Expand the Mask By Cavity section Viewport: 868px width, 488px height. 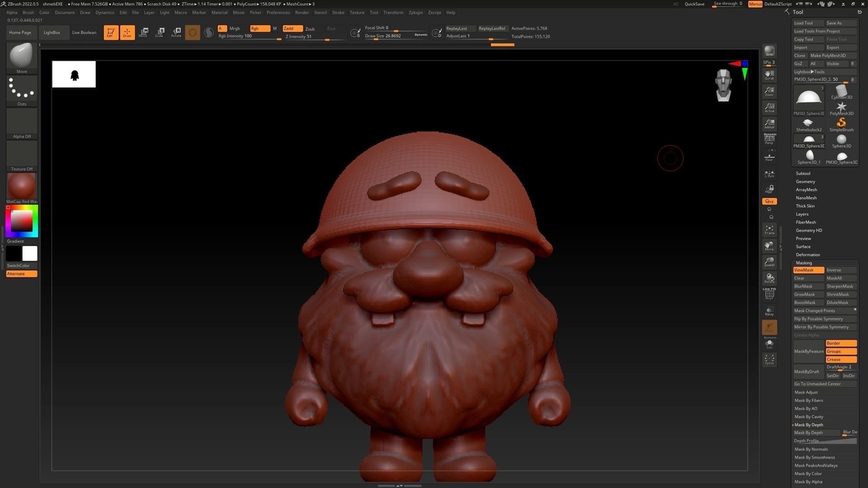pos(809,417)
